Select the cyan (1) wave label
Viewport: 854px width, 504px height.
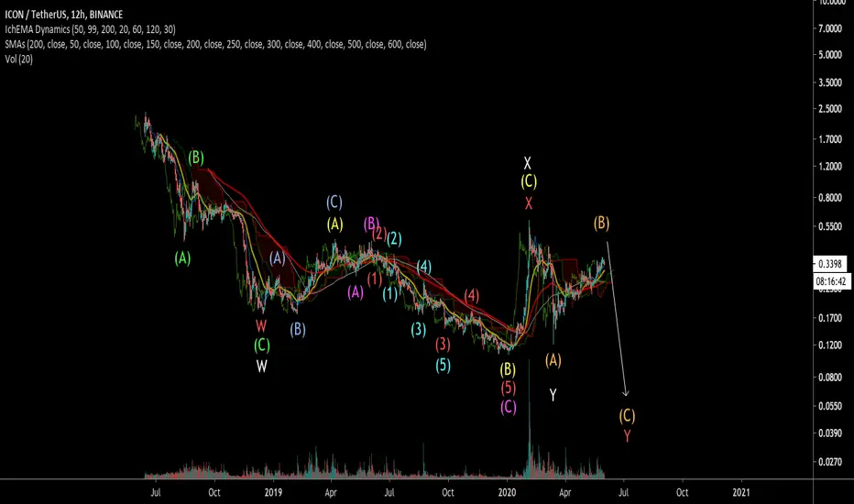pos(390,294)
